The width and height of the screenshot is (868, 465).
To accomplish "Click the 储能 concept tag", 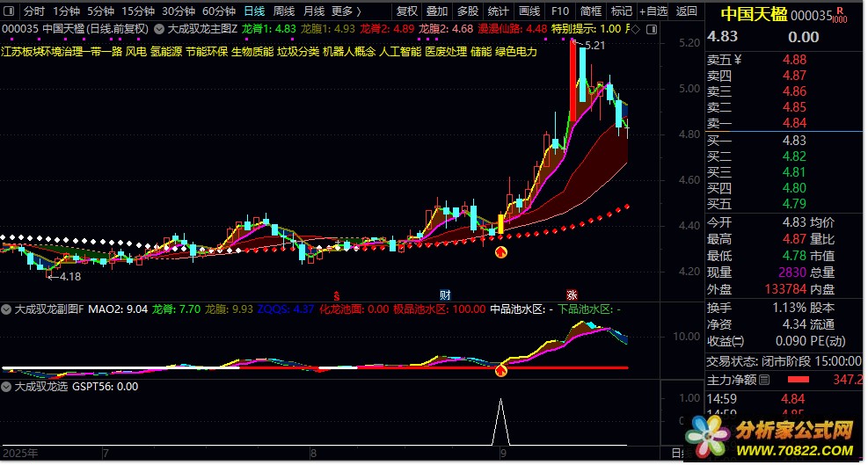I will pos(481,52).
